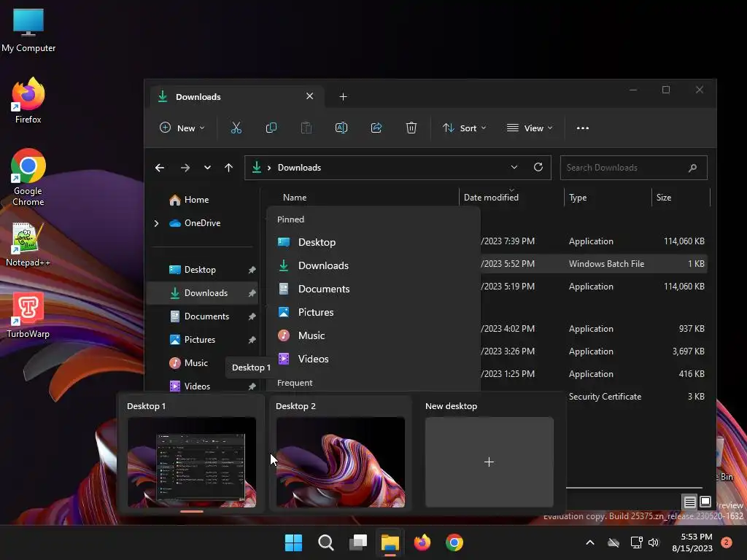
Task: Open Google Chrome desktop shortcut
Action: [x=28, y=177]
